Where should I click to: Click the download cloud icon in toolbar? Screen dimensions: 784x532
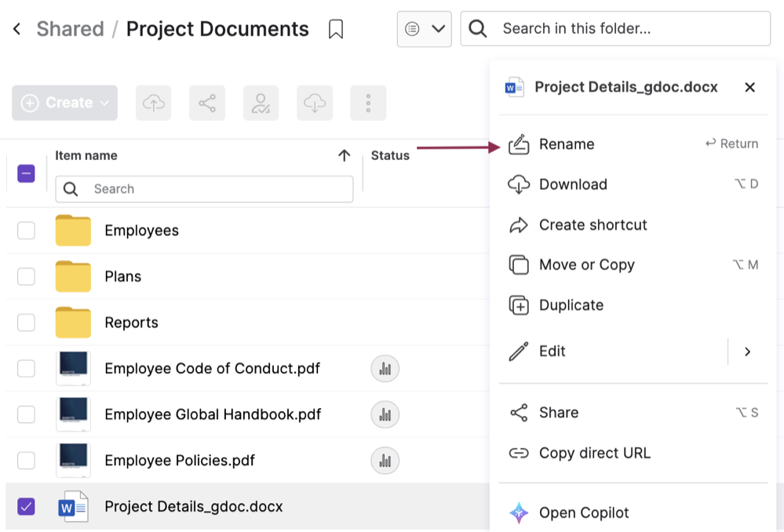point(314,103)
